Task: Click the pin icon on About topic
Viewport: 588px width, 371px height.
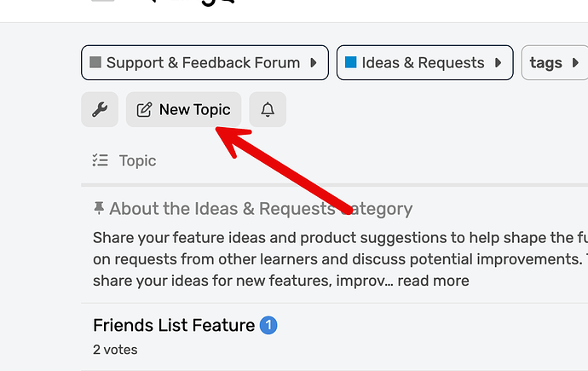Action: pyautogui.click(x=99, y=208)
